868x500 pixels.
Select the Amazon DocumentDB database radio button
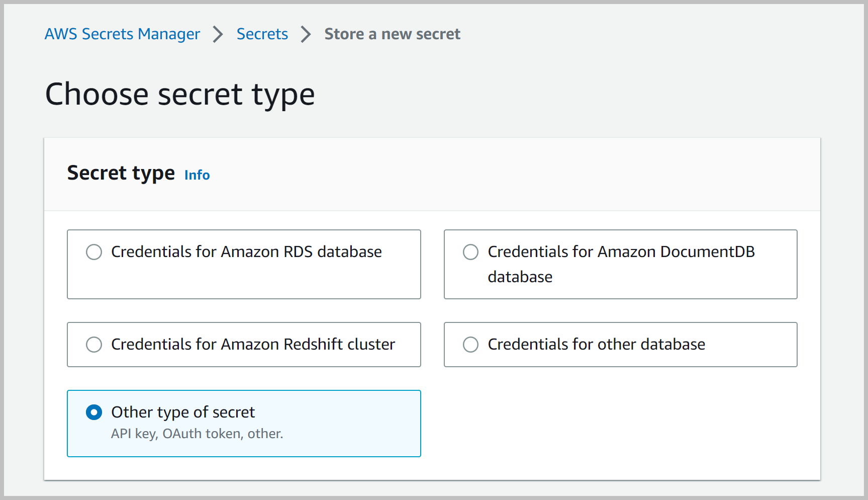[470, 252]
